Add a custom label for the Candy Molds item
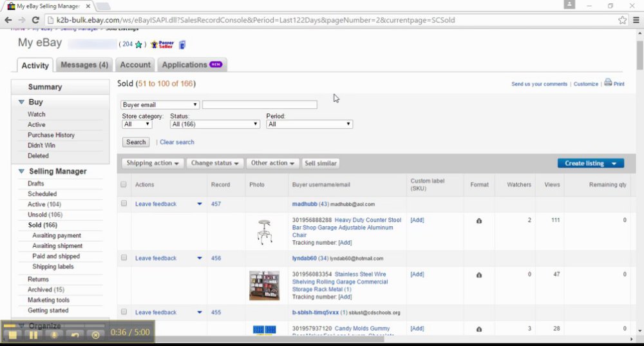 point(417,329)
